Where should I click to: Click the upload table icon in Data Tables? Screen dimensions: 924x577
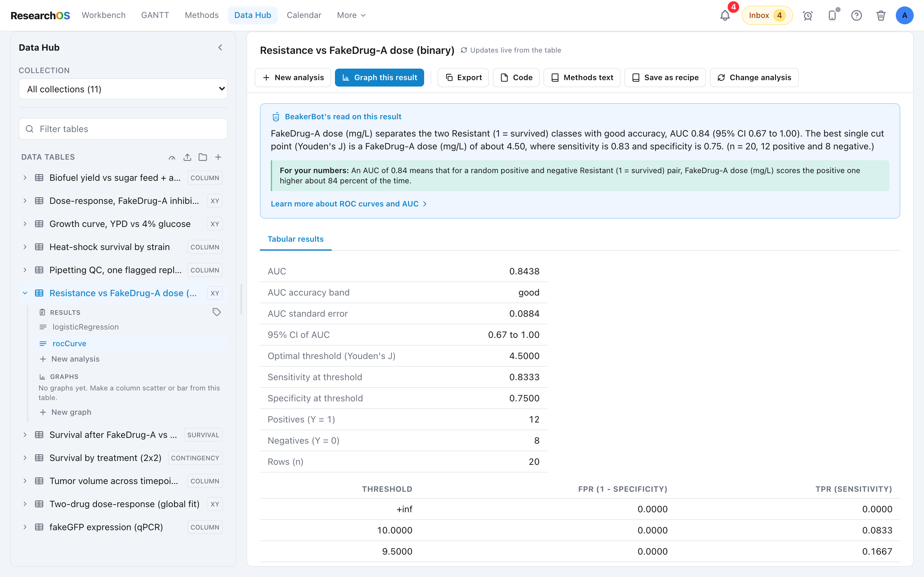tap(187, 157)
